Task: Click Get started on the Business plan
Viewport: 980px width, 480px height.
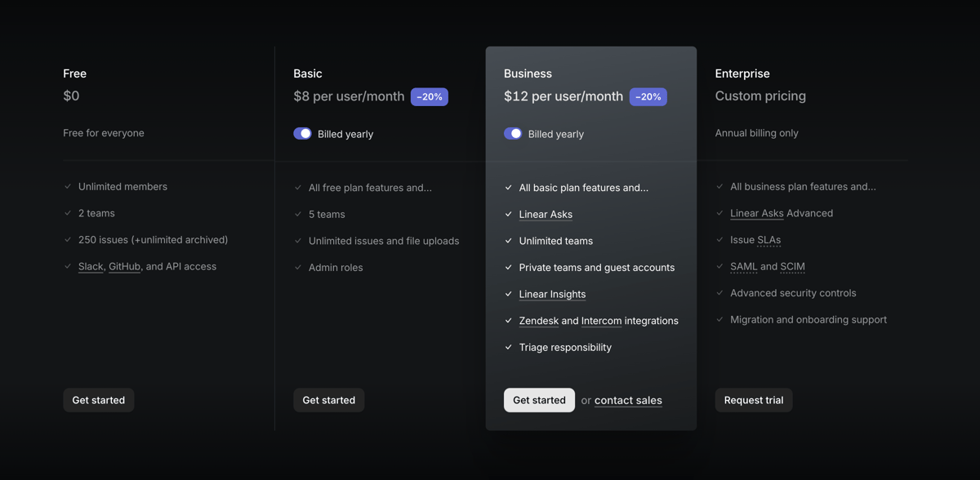Action: tap(539, 400)
